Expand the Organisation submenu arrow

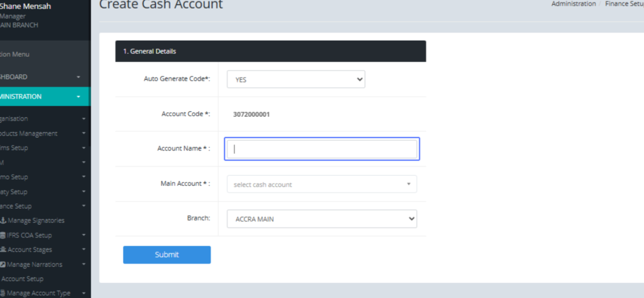[x=84, y=119]
